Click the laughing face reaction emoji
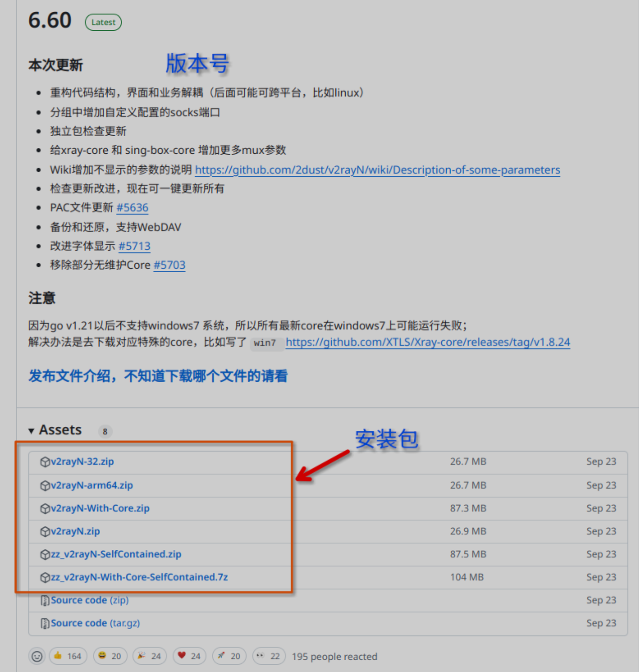This screenshot has height=672, width=639. [102, 656]
